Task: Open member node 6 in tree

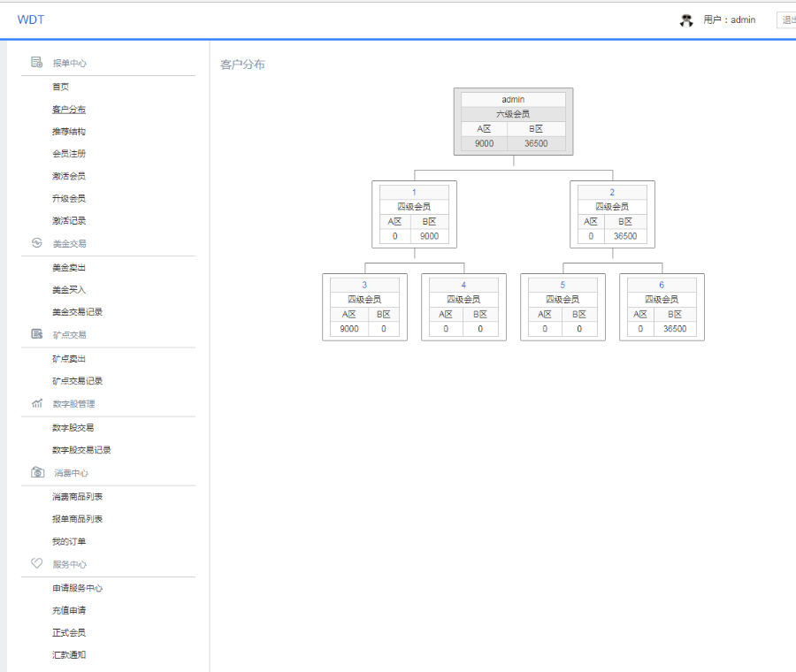Action: [662, 286]
